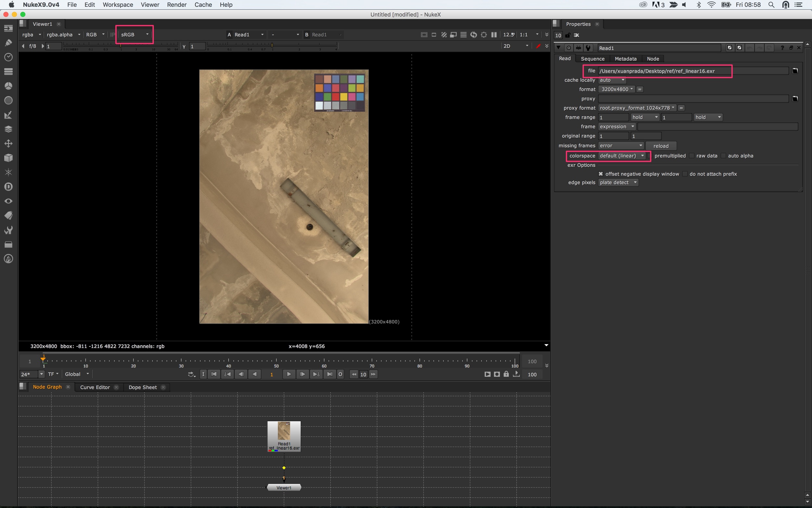Open the Workspace menu

coord(118,5)
